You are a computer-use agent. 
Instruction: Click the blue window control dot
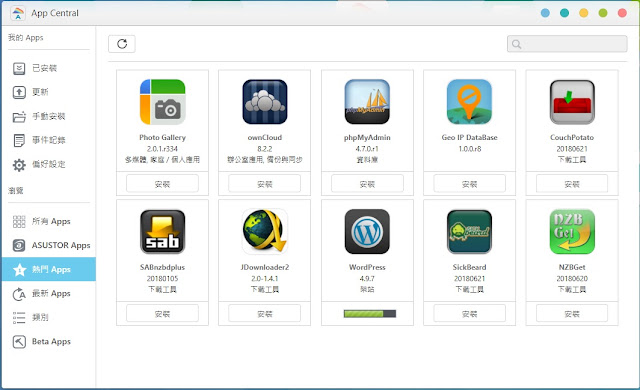pyautogui.click(x=545, y=13)
